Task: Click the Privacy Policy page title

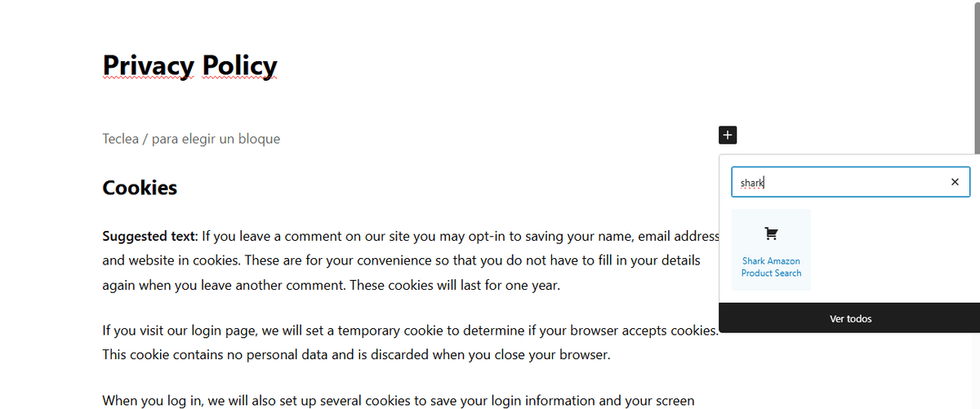Action: (190, 64)
